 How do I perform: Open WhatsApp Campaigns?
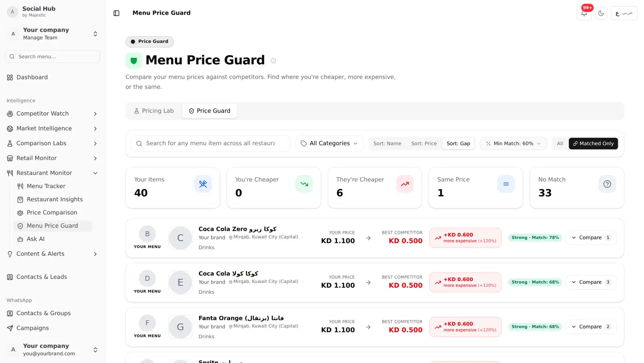[x=53, y=328]
